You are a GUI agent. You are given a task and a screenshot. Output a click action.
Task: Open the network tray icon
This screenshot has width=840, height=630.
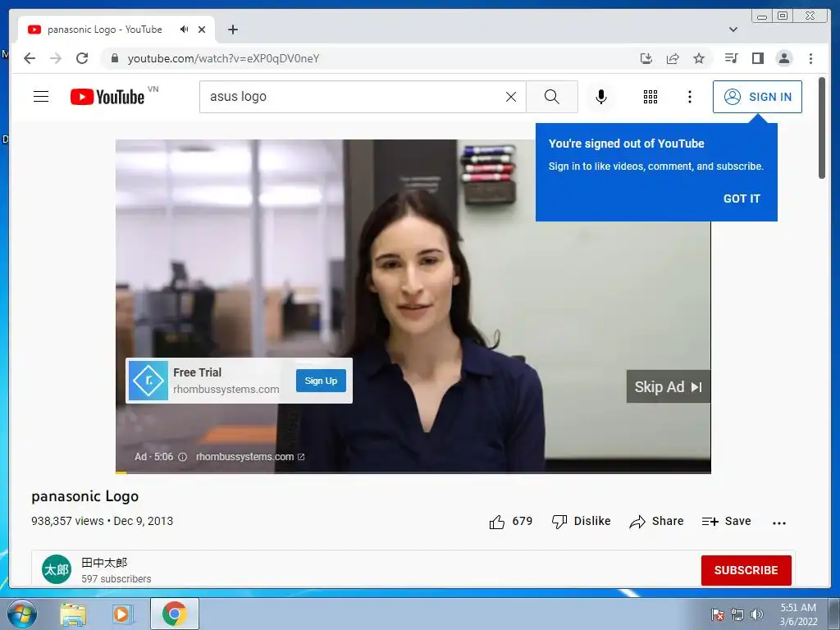click(737, 614)
